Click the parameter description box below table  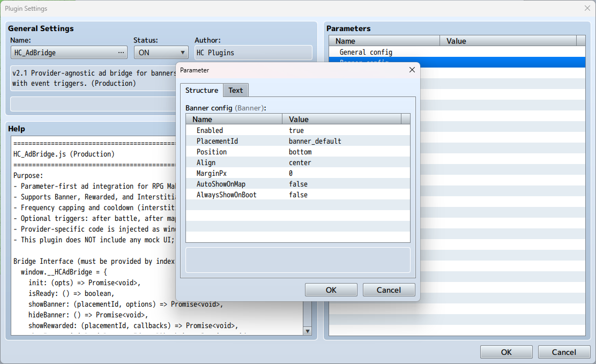point(298,260)
